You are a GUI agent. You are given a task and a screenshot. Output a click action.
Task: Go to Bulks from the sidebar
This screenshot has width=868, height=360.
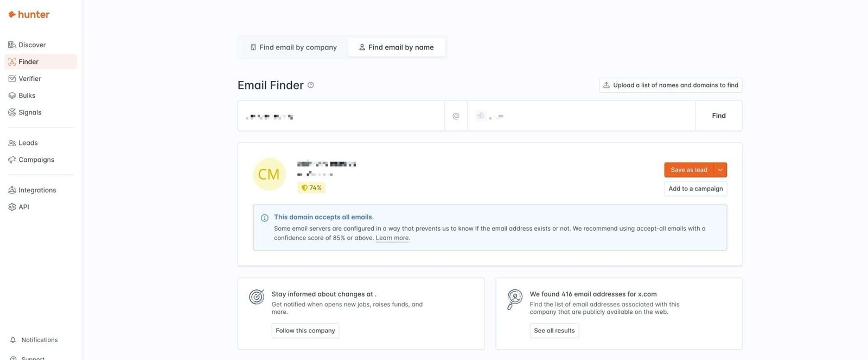tap(27, 94)
